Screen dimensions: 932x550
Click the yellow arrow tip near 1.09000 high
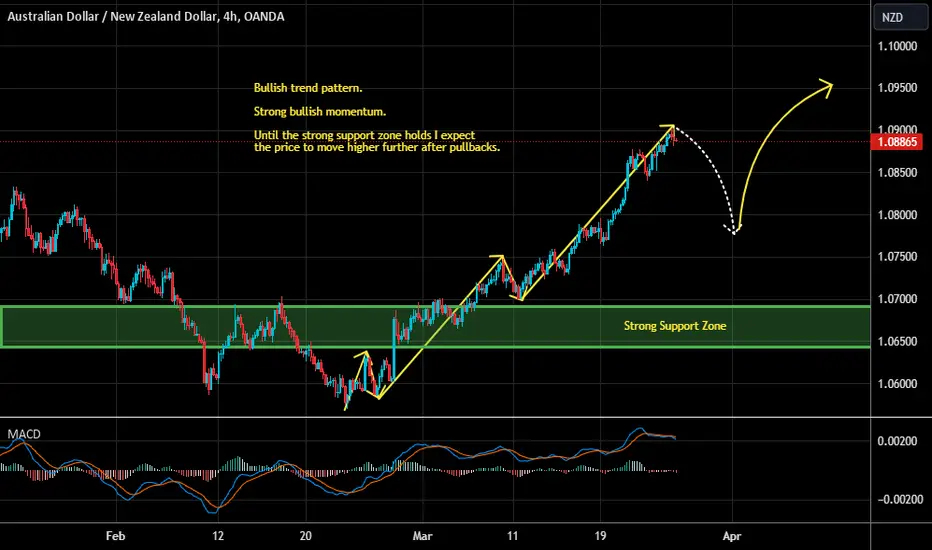tap(669, 128)
